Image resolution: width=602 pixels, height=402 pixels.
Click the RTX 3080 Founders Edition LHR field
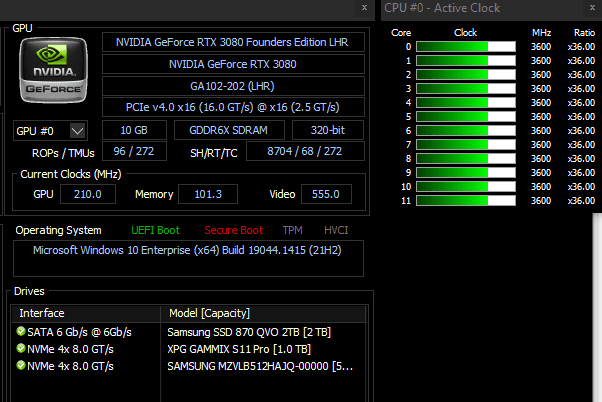[x=233, y=42]
